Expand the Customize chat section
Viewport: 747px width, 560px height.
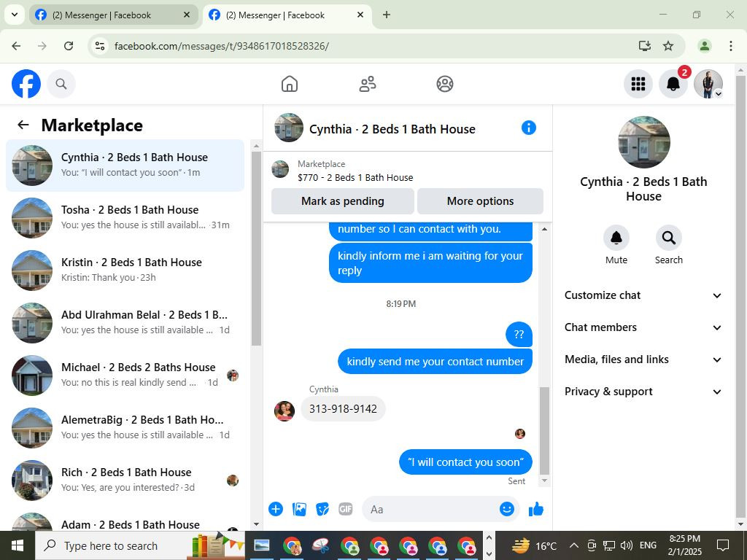(x=643, y=295)
